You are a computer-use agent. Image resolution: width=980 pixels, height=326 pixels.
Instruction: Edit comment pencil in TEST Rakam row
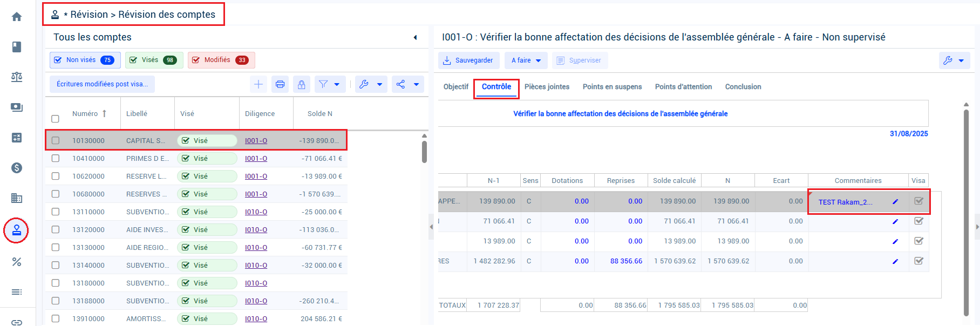tap(895, 202)
